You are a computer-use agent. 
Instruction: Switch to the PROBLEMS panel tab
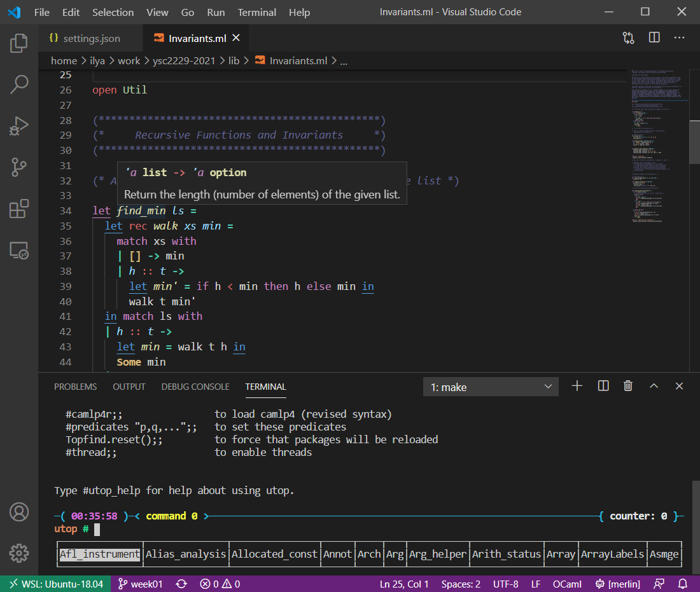pos(75,387)
